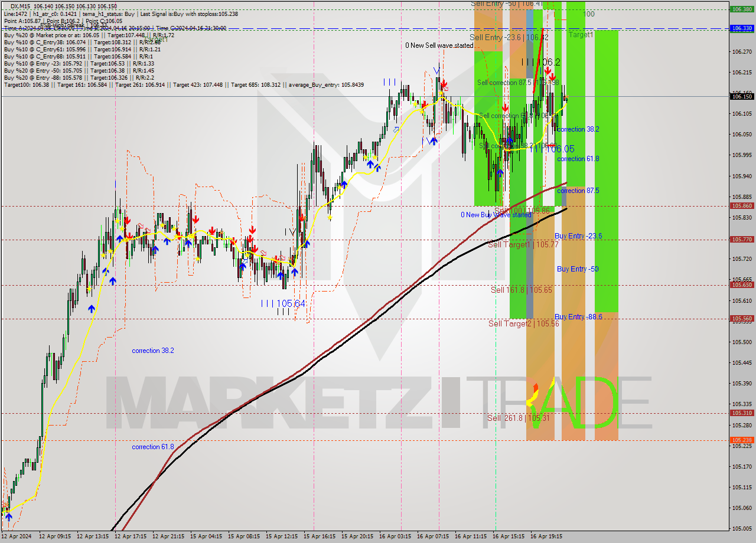
Task: Click the 'I I I 105.64' wave label
Action: [284, 303]
